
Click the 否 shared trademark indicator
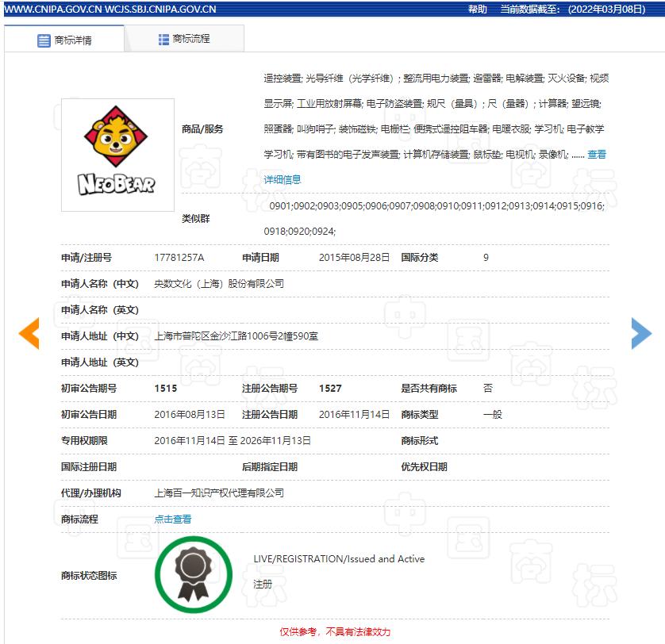488,389
